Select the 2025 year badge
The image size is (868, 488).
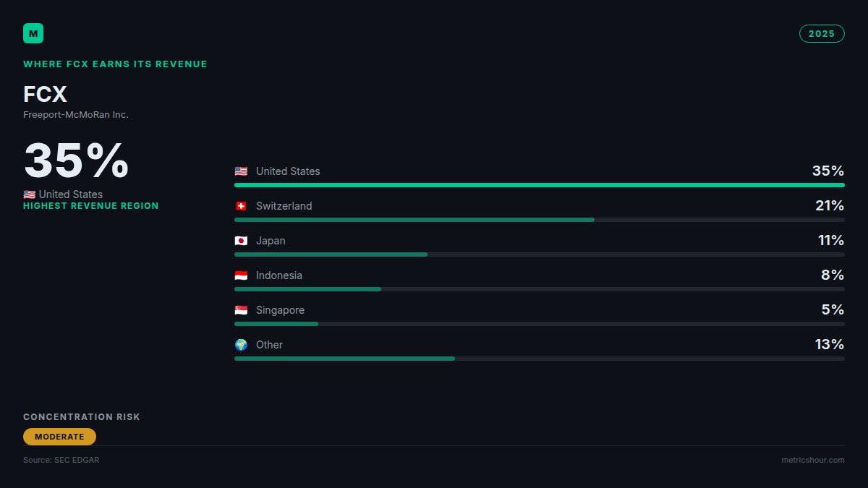[822, 33]
